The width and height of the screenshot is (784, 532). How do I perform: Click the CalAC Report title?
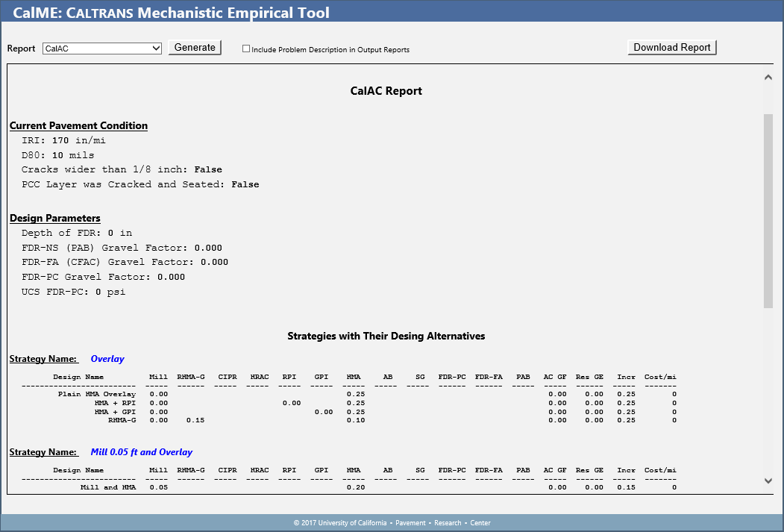(386, 91)
